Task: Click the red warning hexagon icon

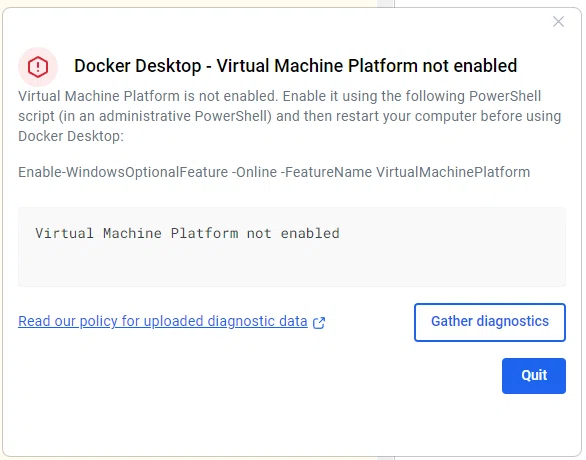Action: (x=38, y=67)
